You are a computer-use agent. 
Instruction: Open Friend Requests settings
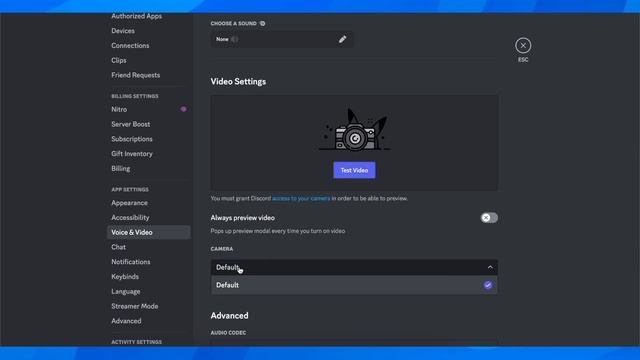(136, 75)
